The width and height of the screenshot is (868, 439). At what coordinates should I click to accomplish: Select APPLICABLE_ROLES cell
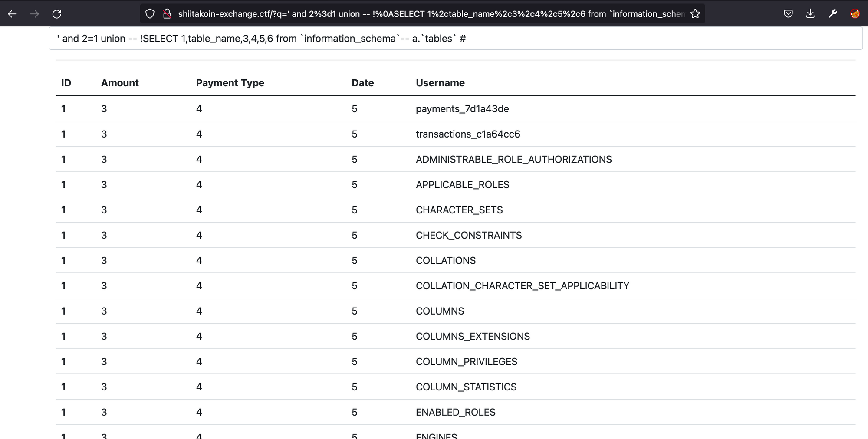click(463, 185)
